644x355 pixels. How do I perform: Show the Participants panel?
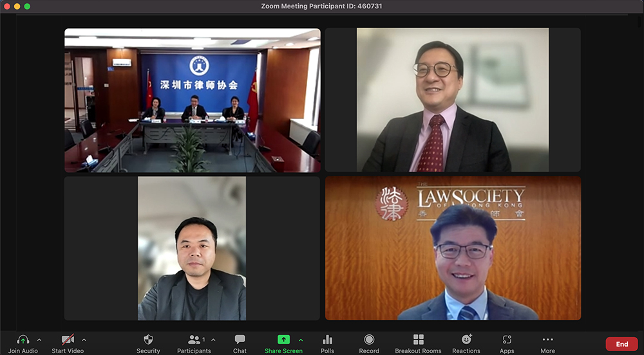tap(193, 340)
